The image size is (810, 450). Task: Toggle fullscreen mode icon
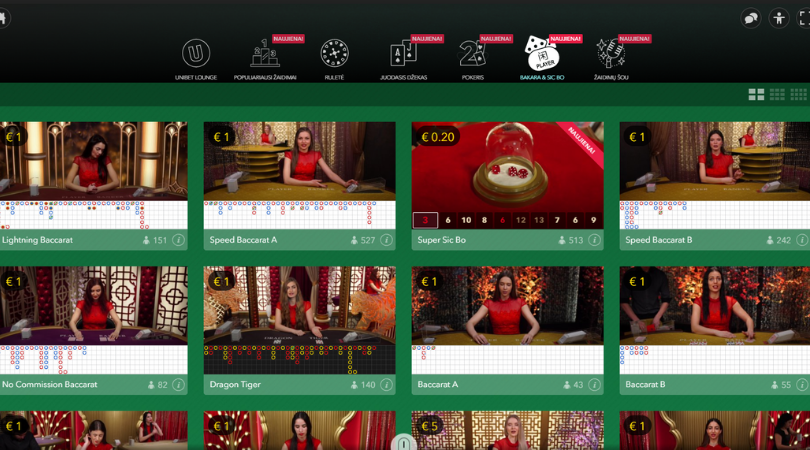pos(804,19)
